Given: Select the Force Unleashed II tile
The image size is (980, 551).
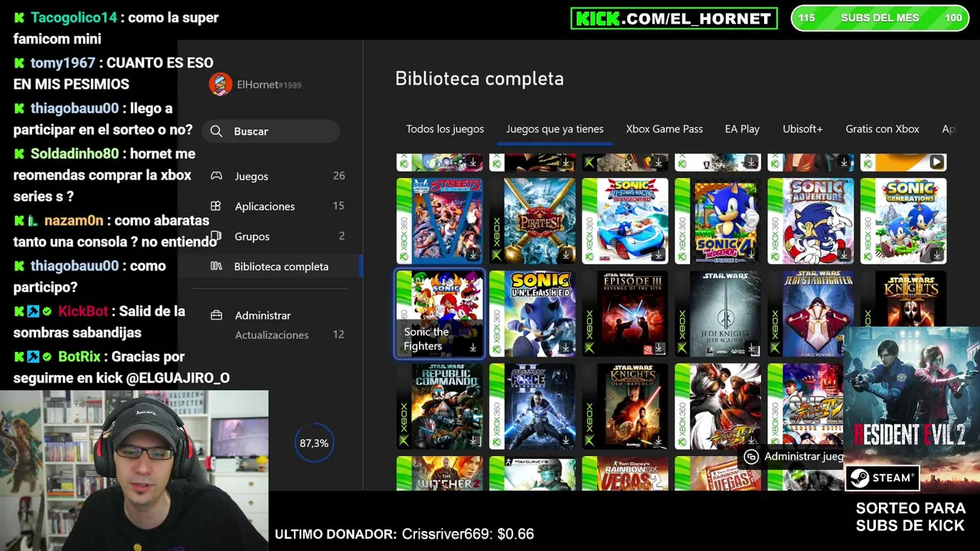Looking at the screenshot, I should click(x=532, y=406).
